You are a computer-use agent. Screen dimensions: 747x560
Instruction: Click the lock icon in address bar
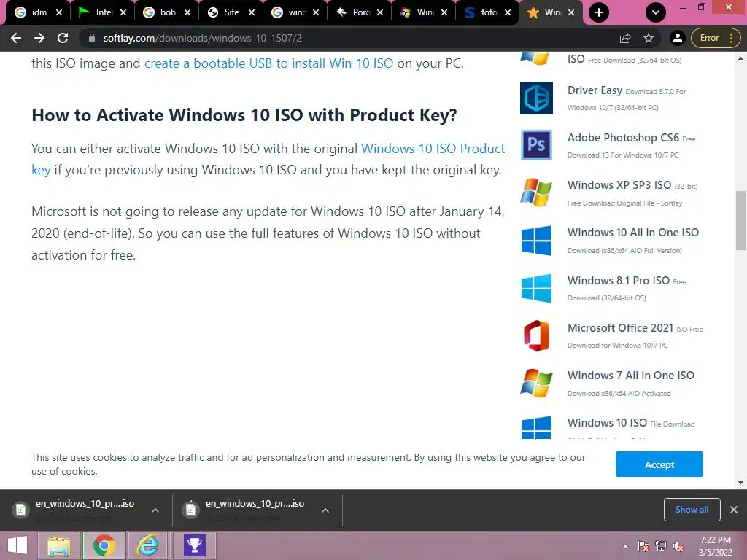92,38
